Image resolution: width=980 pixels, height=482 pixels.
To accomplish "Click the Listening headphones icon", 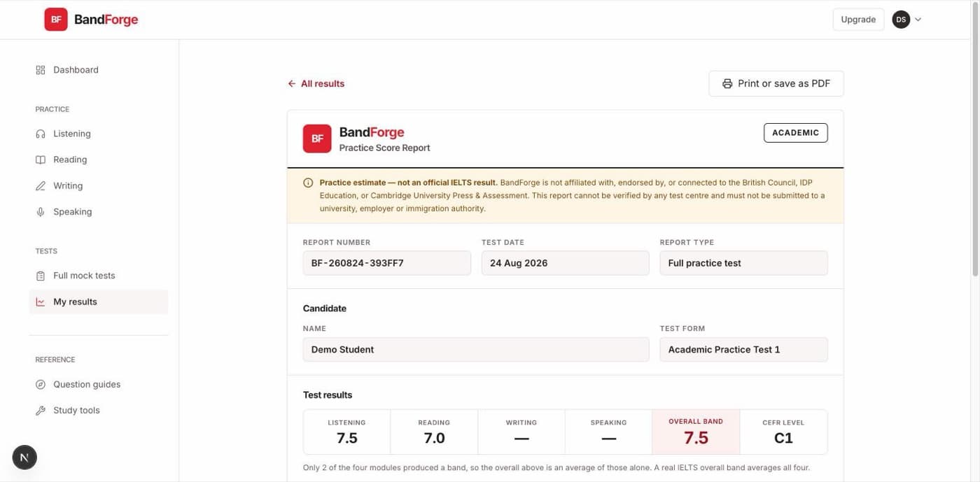I will [x=41, y=134].
